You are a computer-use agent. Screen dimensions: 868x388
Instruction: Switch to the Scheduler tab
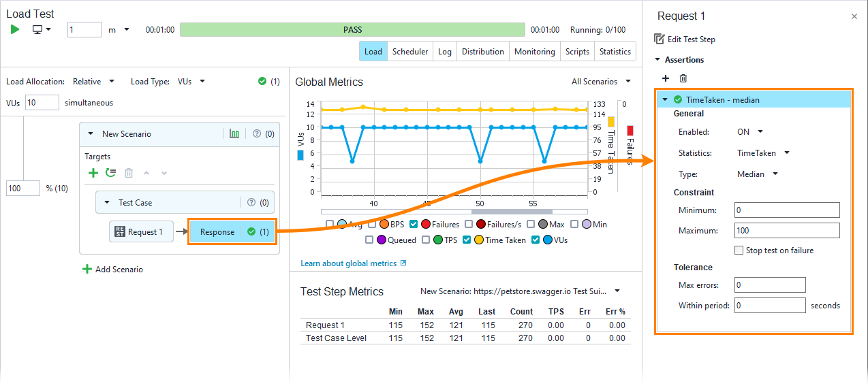point(410,52)
